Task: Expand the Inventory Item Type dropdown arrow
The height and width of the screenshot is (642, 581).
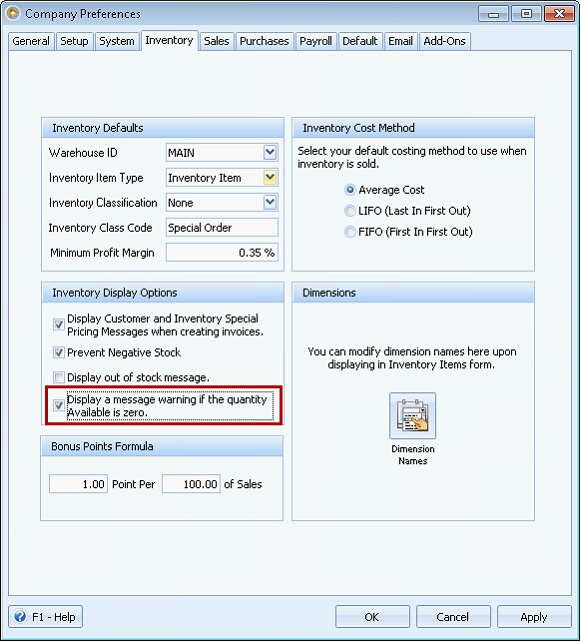Action: 270,177
